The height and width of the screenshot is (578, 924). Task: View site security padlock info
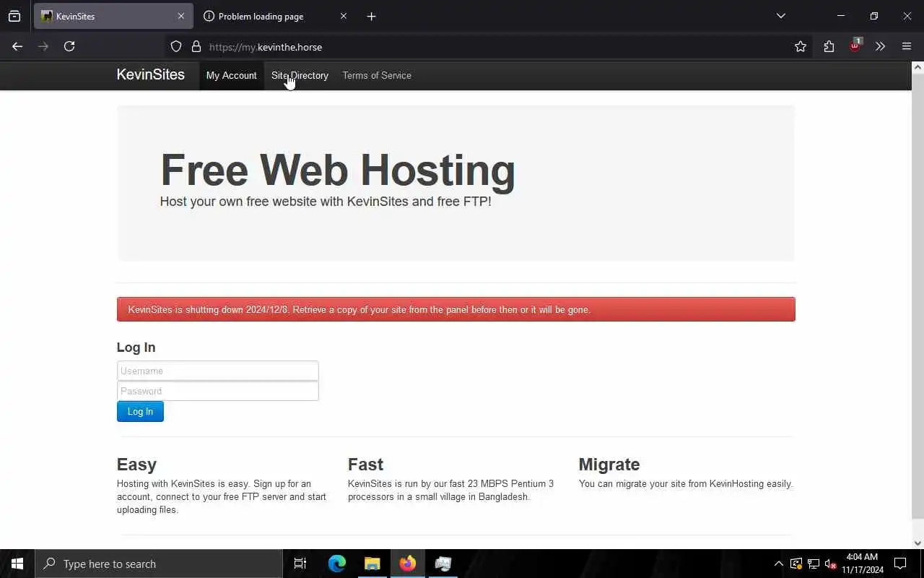coord(196,46)
